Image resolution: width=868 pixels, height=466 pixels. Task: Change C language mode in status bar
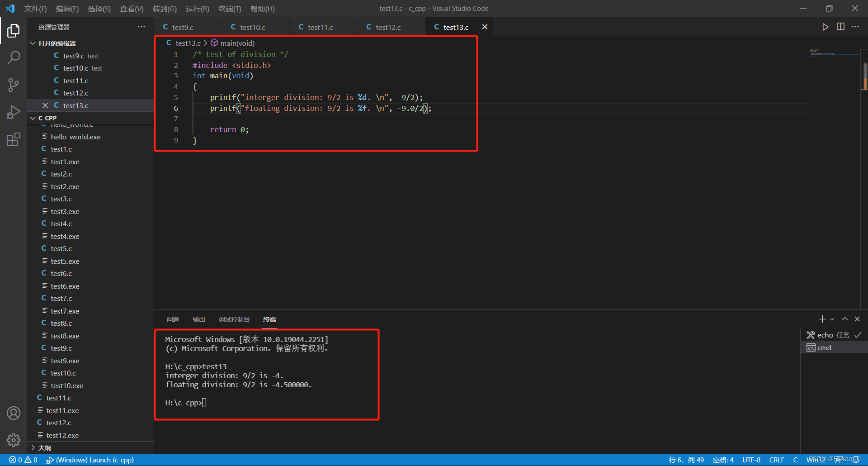[x=795, y=460]
